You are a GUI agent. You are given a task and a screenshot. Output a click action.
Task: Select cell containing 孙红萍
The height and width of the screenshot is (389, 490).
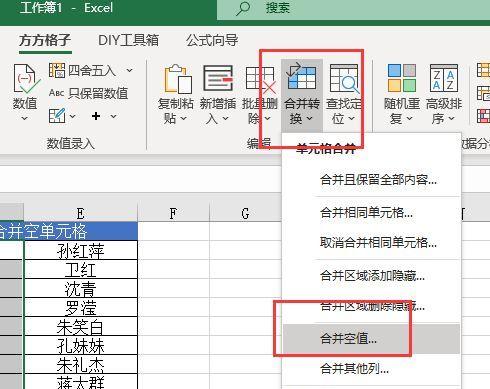[81, 250]
